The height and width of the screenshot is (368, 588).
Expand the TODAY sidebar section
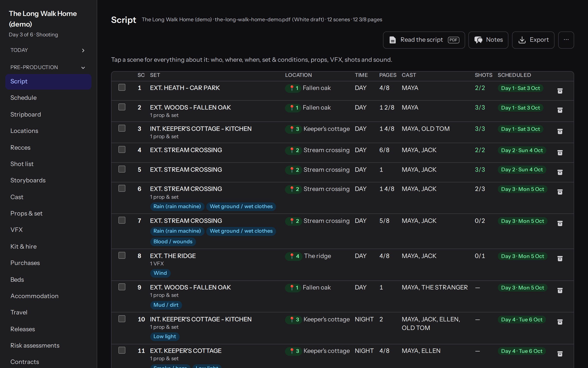[x=48, y=50]
